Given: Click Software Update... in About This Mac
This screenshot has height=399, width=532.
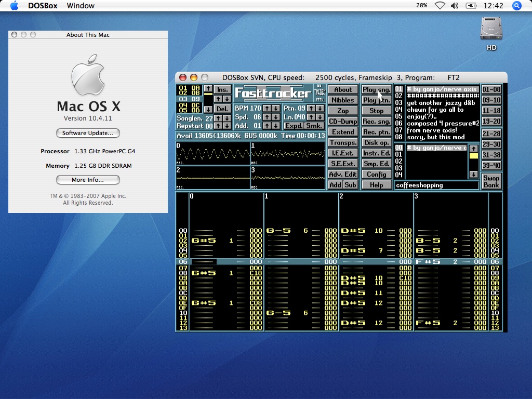Looking at the screenshot, I should (x=88, y=133).
